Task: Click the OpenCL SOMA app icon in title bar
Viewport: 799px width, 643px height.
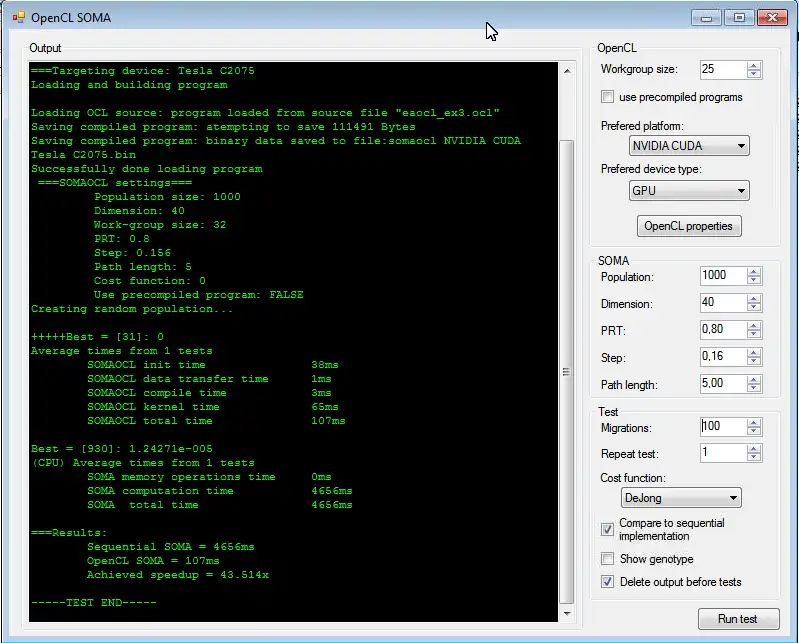Action: pos(19,18)
